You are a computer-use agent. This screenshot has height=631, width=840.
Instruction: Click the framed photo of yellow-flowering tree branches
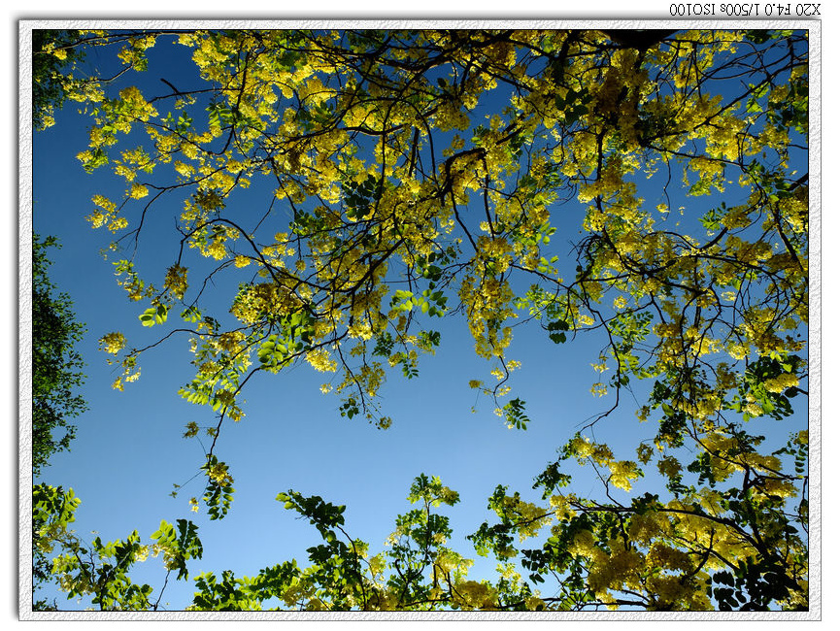click(420, 320)
